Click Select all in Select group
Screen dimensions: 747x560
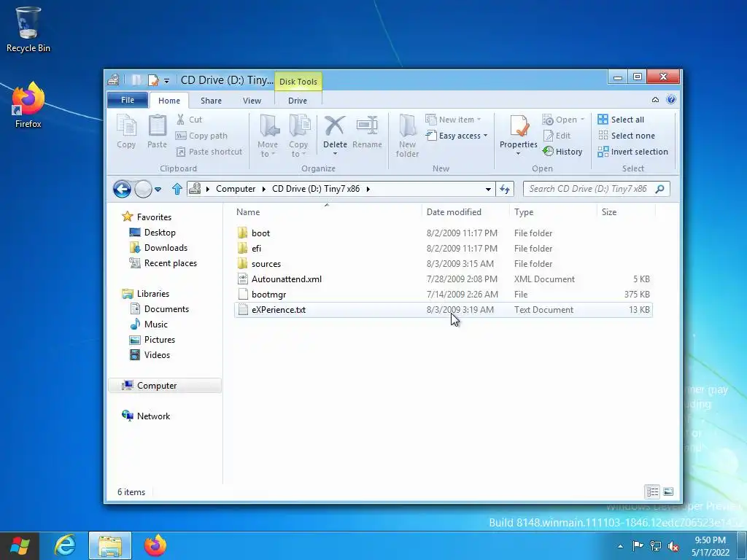pos(621,120)
